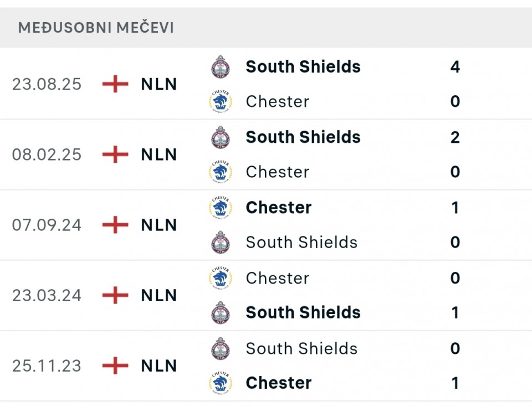532x407 pixels.
Task: Click Chester crest in 07.09.24 match
Action: coord(221,208)
